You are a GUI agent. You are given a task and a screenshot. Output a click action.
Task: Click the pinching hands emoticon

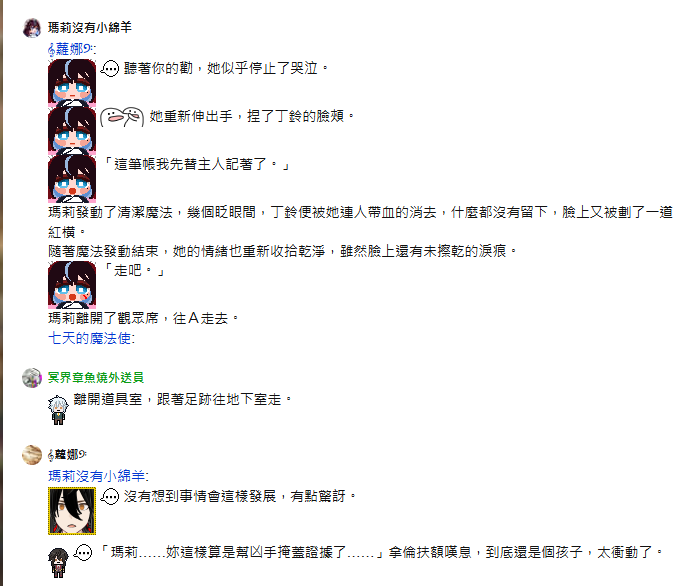[x=122, y=117]
